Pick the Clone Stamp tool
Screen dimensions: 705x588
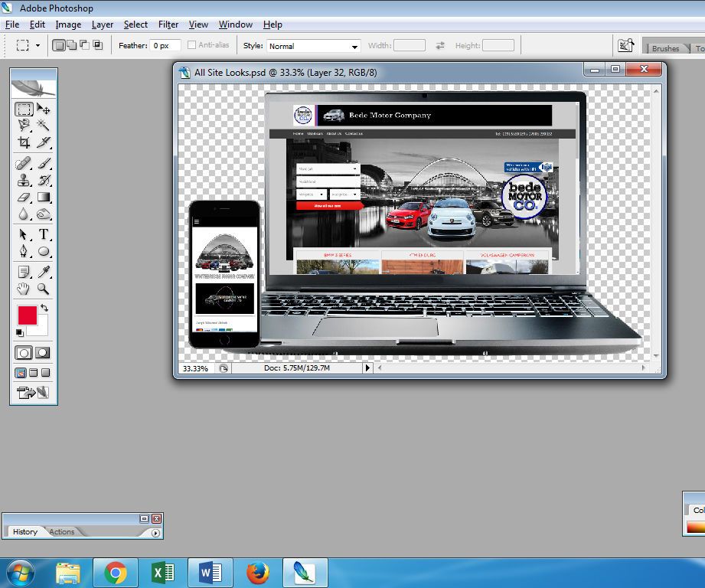tap(24, 180)
